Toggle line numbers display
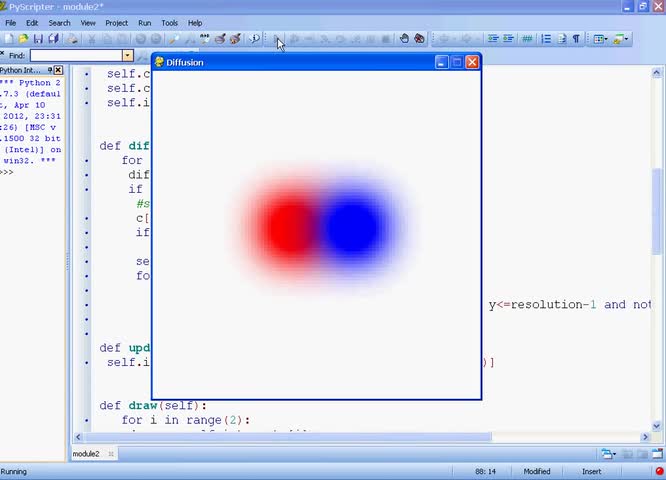 point(546,39)
